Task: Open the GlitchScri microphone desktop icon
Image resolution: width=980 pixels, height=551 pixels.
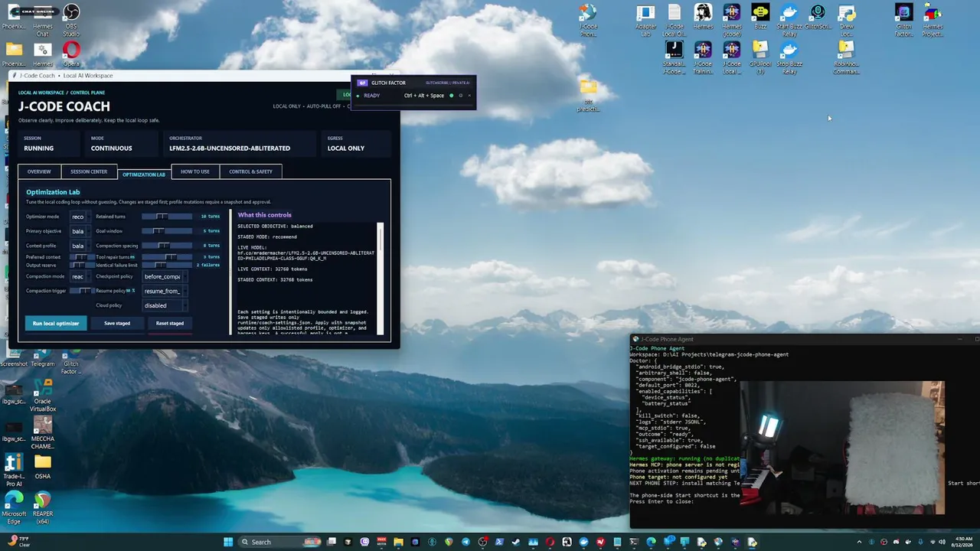Action: (818, 17)
